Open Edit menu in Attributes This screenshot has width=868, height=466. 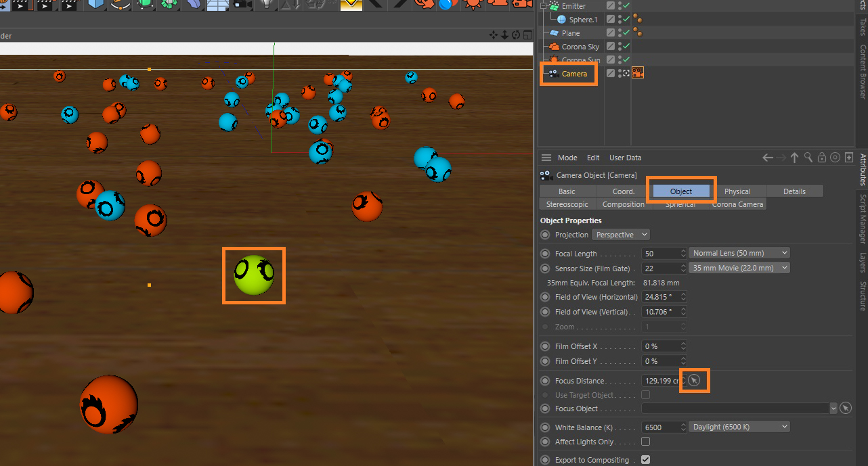(x=593, y=158)
